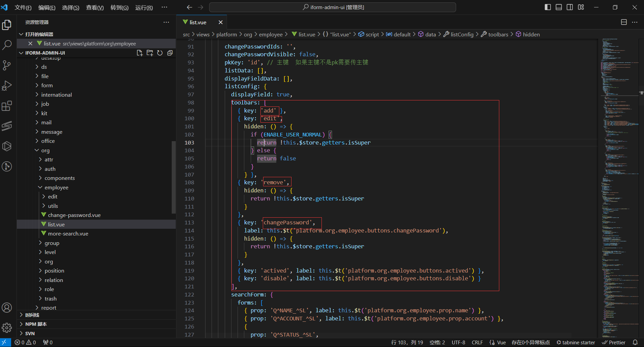The image size is (644, 347).
Task: Open Source Control view in activity bar
Action: pyautogui.click(x=7, y=65)
